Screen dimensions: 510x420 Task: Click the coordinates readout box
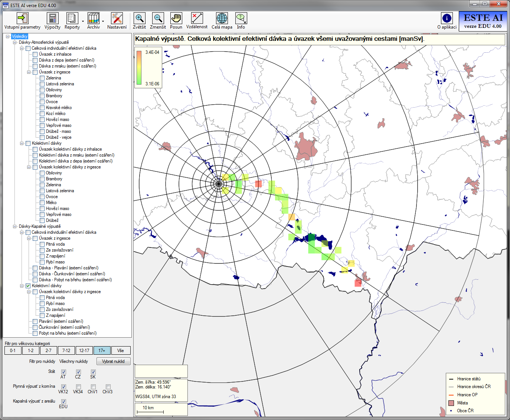[x=161, y=390]
